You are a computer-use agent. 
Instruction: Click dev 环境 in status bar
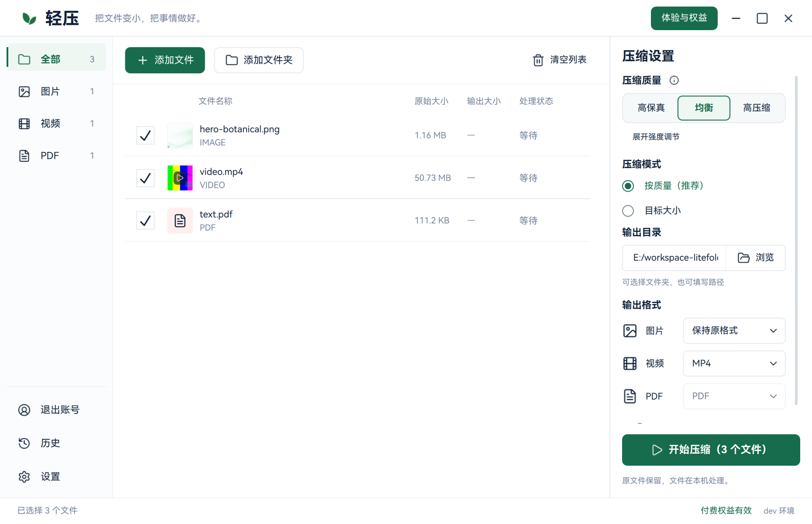tap(779, 510)
